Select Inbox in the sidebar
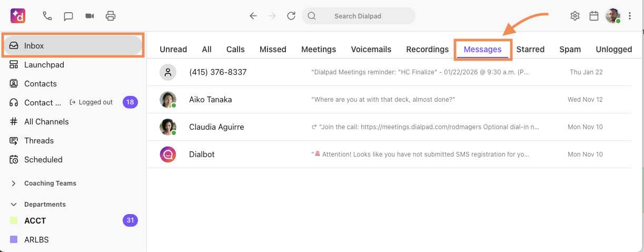The height and width of the screenshot is (252, 644). point(73,46)
